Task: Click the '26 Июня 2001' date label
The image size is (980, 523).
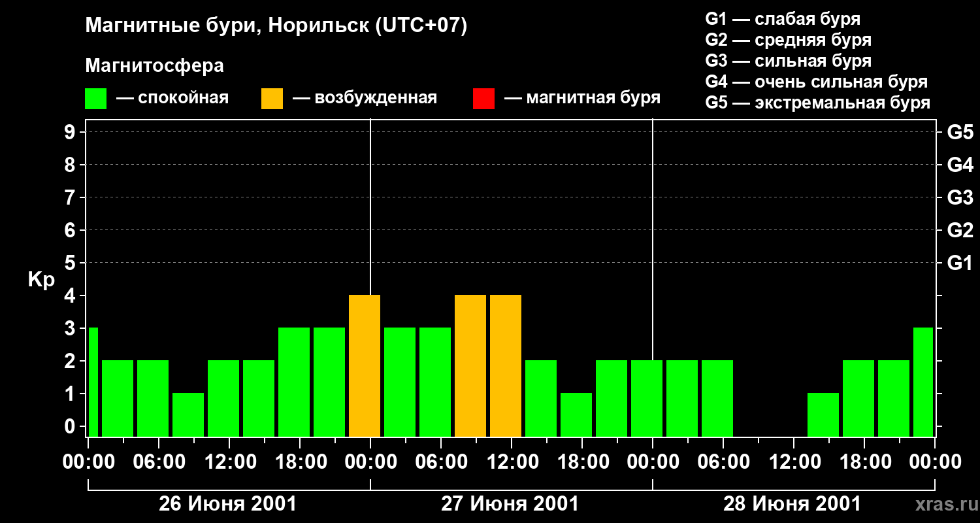Action: coord(228,504)
